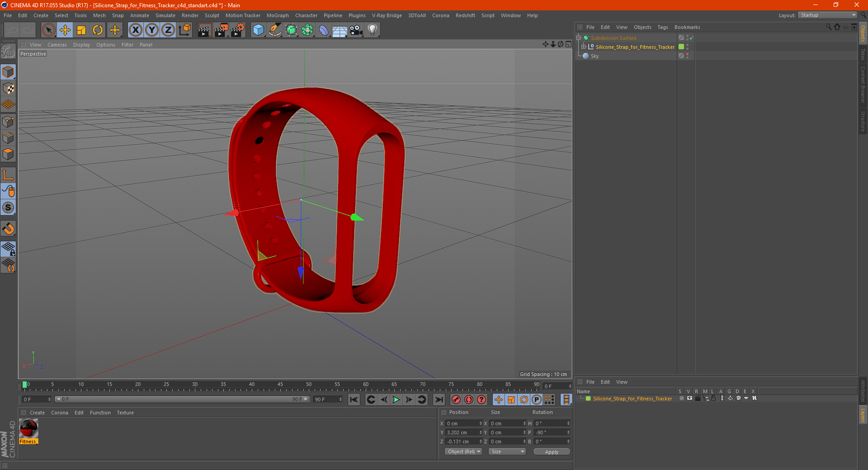Viewport: 868px width, 470px height.
Task: Enable Points mode in left toolbar
Action: tap(8, 122)
